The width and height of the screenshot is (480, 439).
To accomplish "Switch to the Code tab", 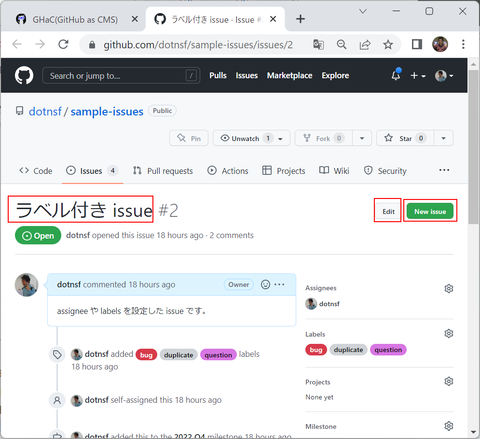I will click(x=36, y=171).
